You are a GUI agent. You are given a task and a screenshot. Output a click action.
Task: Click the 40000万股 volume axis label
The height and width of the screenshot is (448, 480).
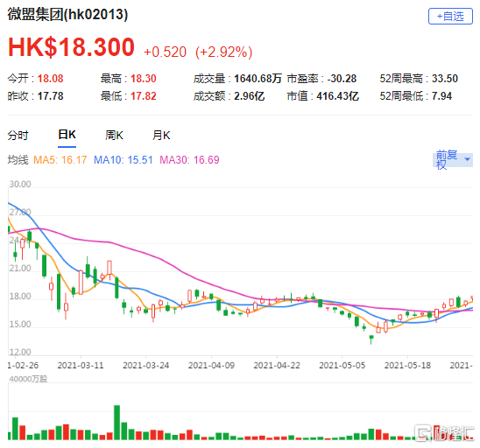click(x=28, y=379)
